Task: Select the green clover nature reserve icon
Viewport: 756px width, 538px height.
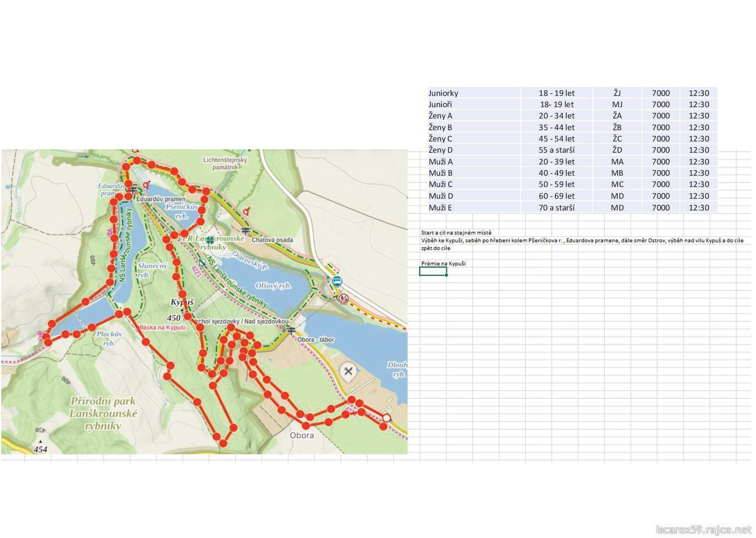Action: coord(210,240)
